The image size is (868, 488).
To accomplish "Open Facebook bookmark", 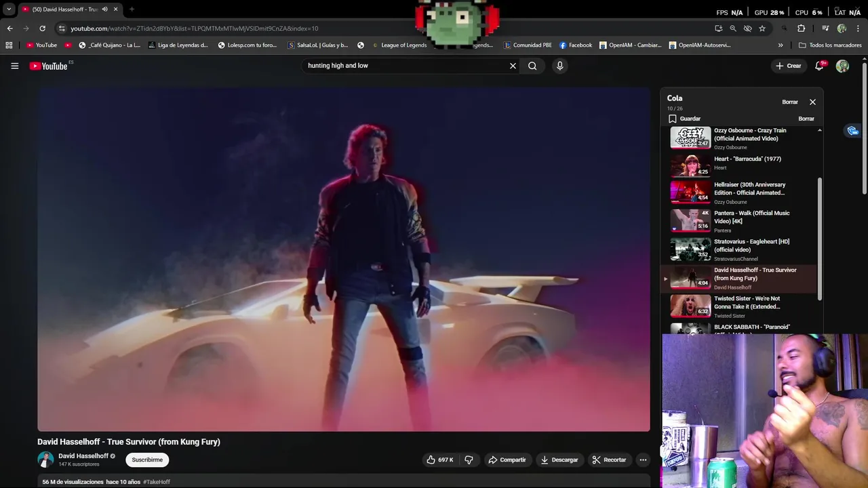I will [x=576, y=45].
